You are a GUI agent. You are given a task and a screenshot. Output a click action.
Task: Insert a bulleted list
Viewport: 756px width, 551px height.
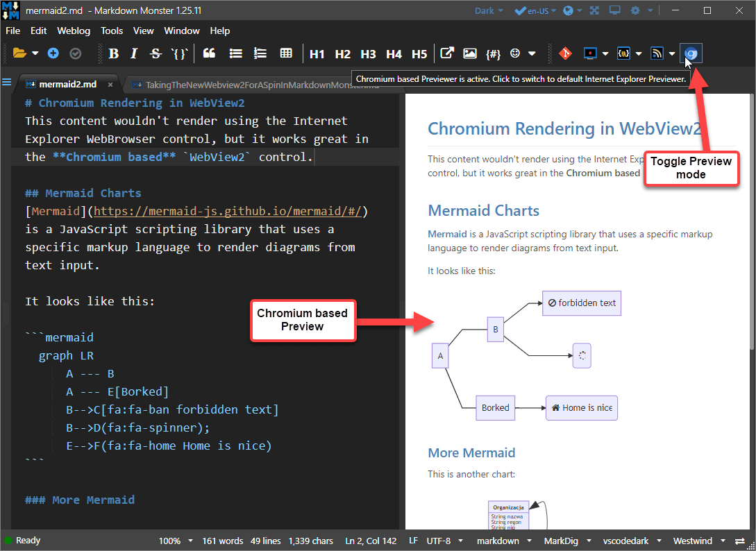pos(236,53)
